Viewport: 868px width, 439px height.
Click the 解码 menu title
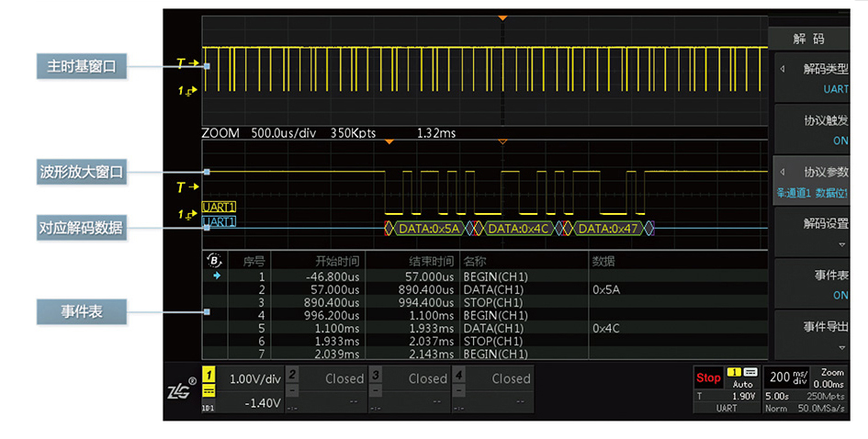tap(809, 39)
